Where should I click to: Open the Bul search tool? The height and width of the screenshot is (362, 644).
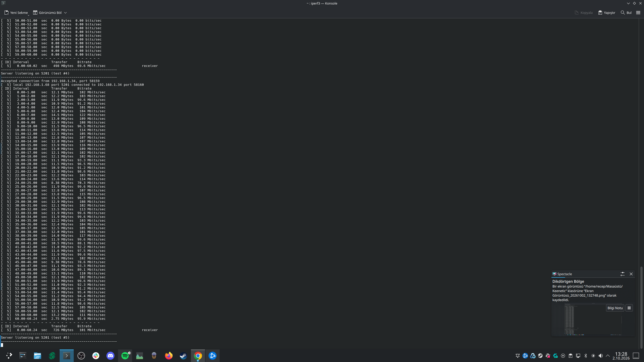pyautogui.click(x=626, y=13)
